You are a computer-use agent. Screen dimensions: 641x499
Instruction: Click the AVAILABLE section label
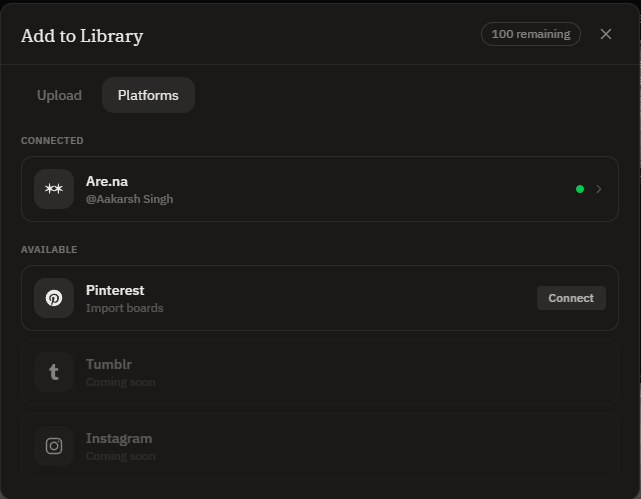click(49, 250)
